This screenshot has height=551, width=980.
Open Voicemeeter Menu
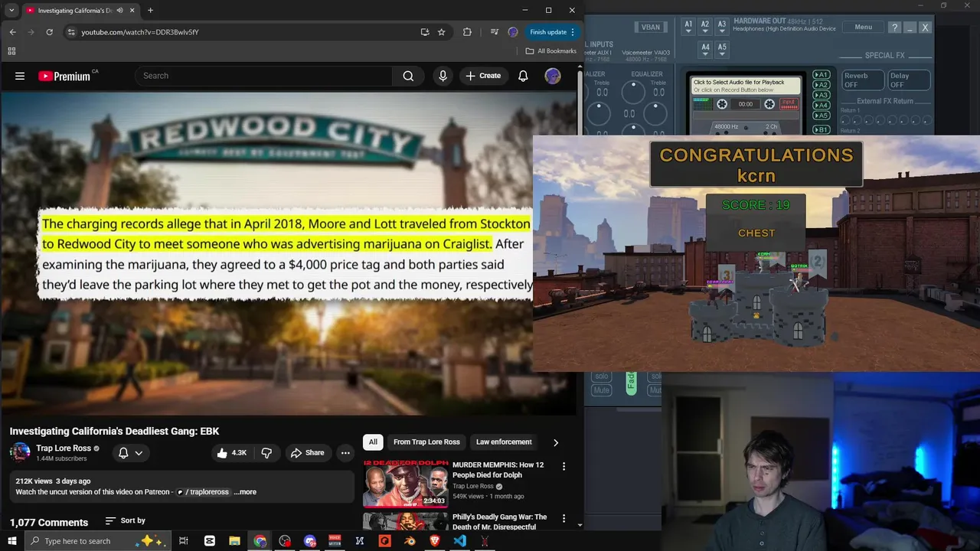[863, 28]
